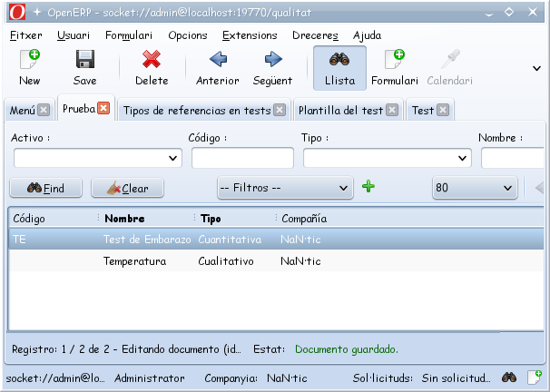This screenshot has height=392, width=550.
Task: Add filter with green plus icon
Action: click(x=368, y=187)
